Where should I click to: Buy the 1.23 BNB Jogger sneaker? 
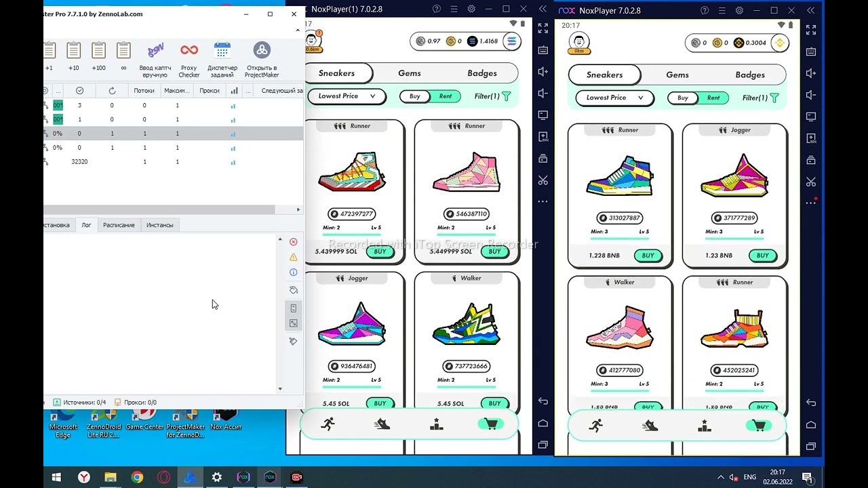pyautogui.click(x=762, y=256)
